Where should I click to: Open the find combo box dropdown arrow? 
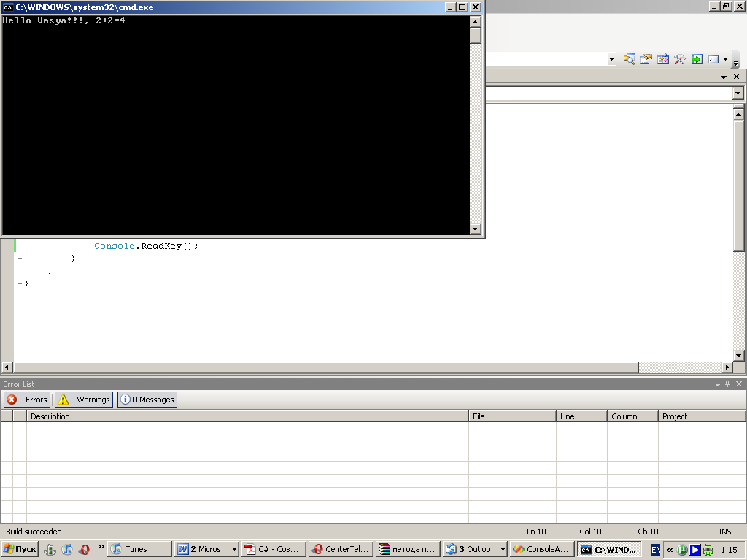click(x=612, y=60)
